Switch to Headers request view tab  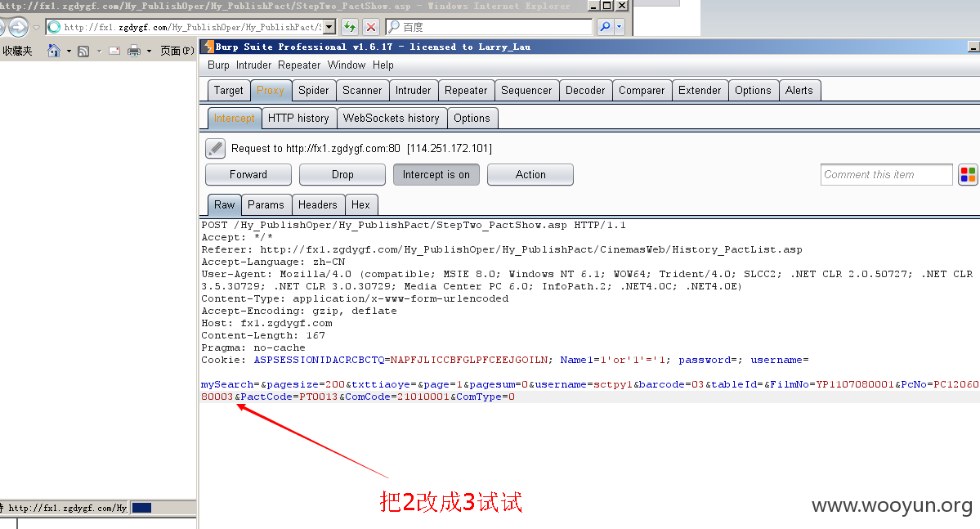(x=317, y=204)
